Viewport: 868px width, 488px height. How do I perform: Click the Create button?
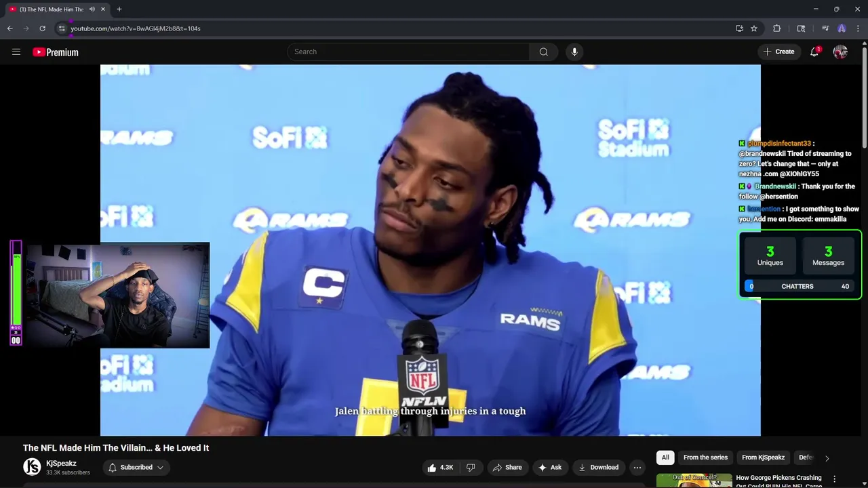coord(778,52)
